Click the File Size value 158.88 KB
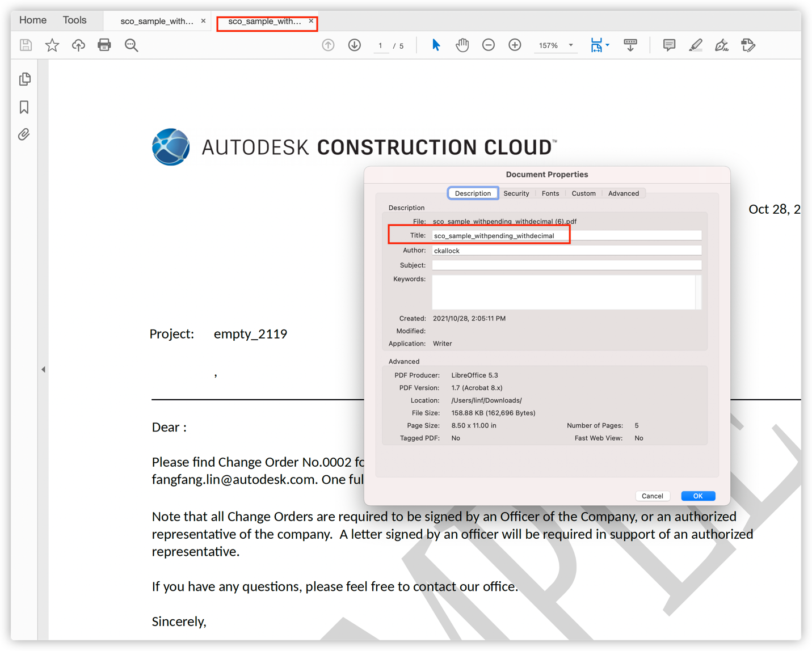The width and height of the screenshot is (812, 651). 493,413
